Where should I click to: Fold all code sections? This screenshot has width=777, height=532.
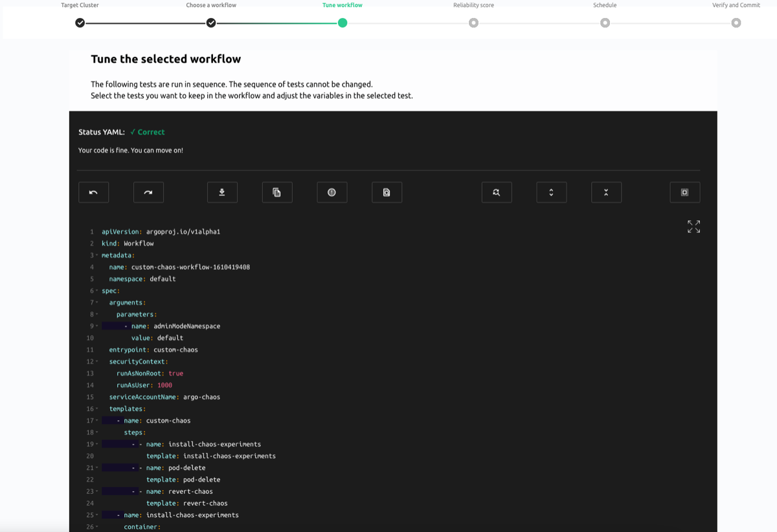click(606, 192)
